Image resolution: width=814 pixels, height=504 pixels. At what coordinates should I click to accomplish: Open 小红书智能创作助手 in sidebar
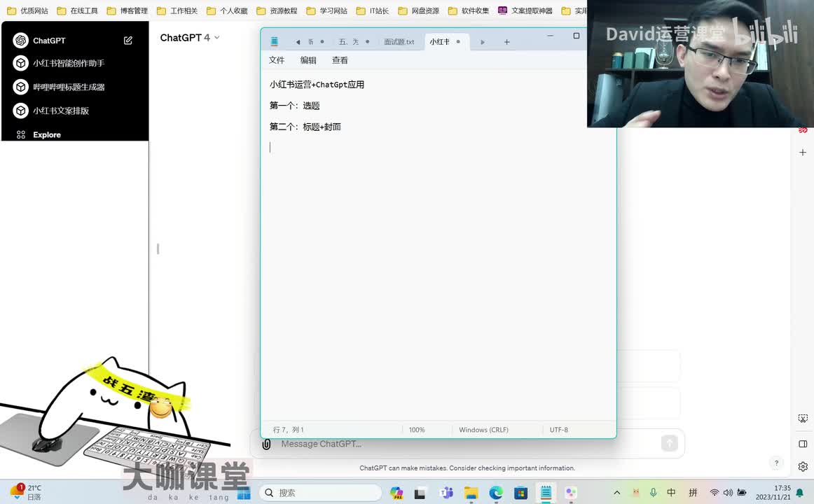(x=69, y=63)
